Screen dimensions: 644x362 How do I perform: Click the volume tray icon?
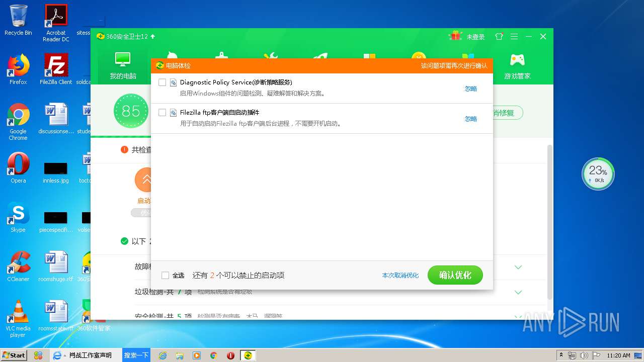tap(584, 355)
